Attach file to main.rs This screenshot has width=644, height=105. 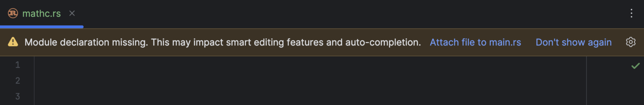click(x=475, y=42)
